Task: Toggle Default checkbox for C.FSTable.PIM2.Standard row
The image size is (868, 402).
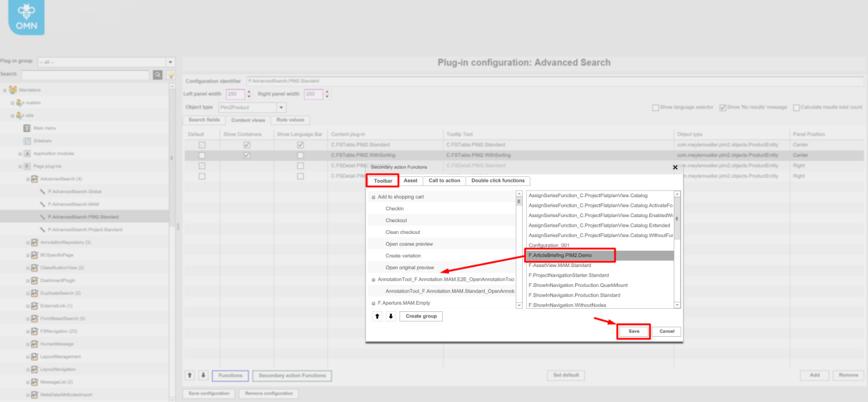Action: click(202, 145)
